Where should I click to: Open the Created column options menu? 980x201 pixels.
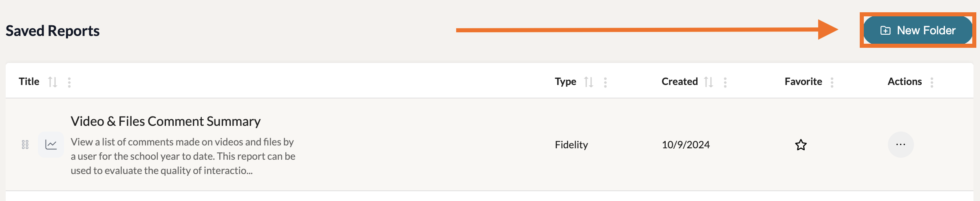tap(725, 83)
